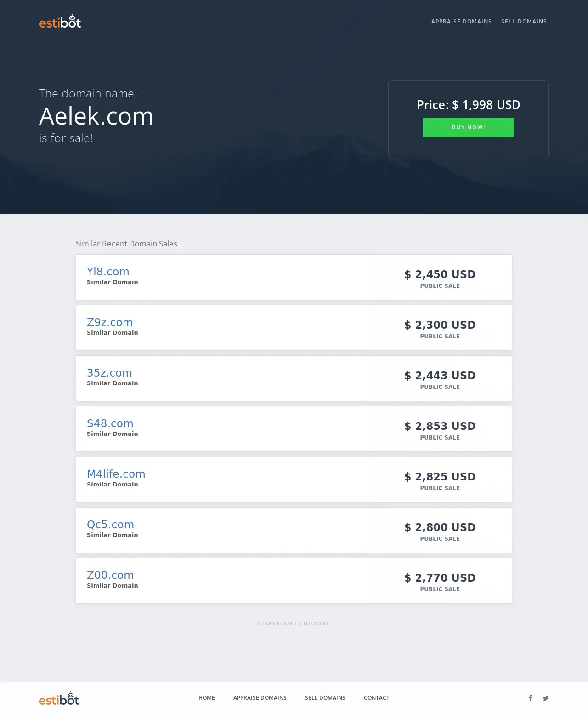
Task: Open the Yl8.com domain link
Action: pyautogui.click(x=108, y=272)
